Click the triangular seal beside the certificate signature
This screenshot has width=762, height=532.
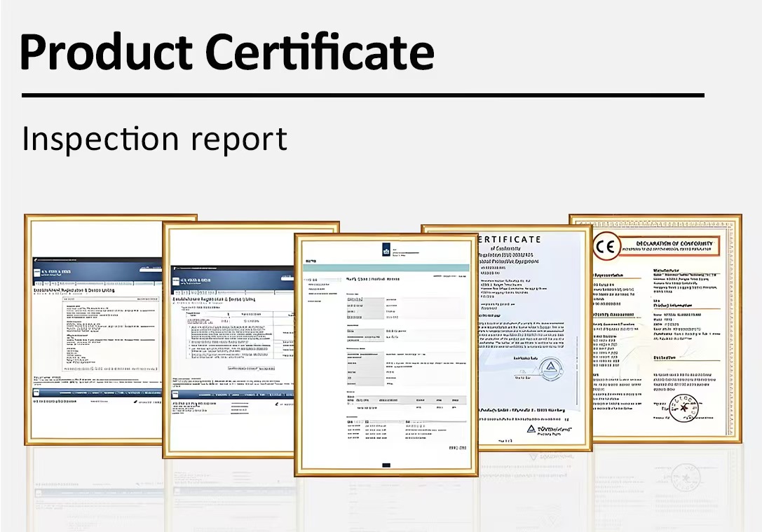tap(550, 368)
